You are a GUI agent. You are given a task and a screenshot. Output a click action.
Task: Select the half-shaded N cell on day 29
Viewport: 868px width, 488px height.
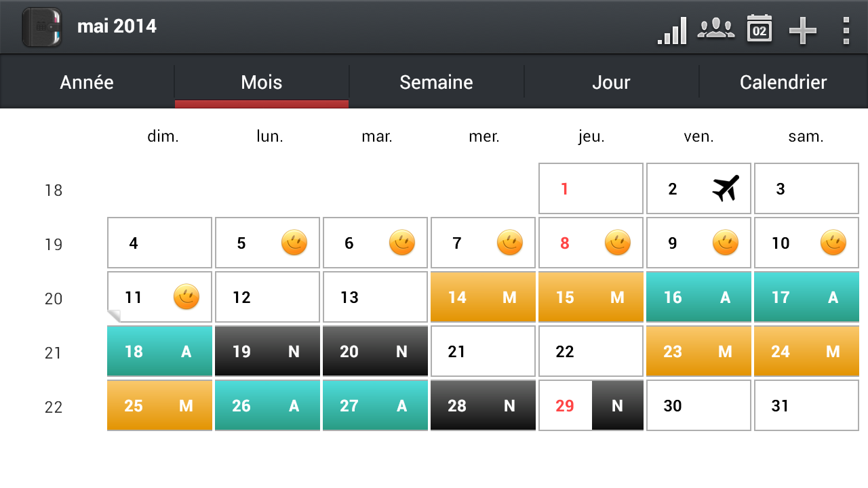[x=591, y=405]
